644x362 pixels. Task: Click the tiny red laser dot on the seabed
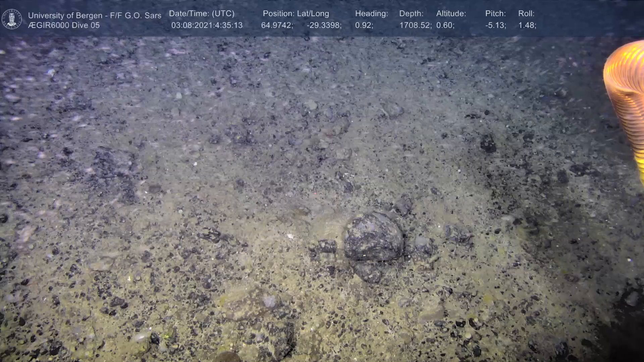coord(315,193)
